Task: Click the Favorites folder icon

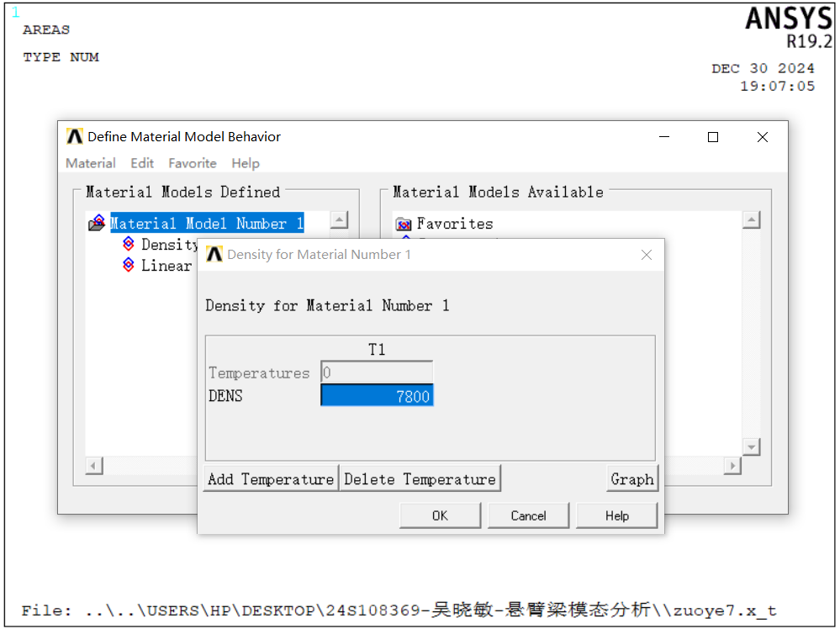Action: tap(404, 224)
